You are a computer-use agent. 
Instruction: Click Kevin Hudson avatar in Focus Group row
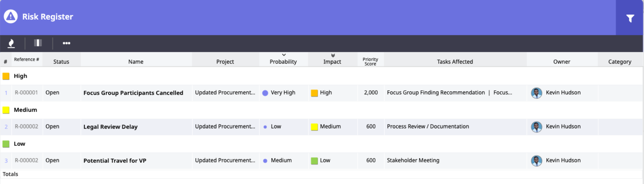(x=536, y=93)
